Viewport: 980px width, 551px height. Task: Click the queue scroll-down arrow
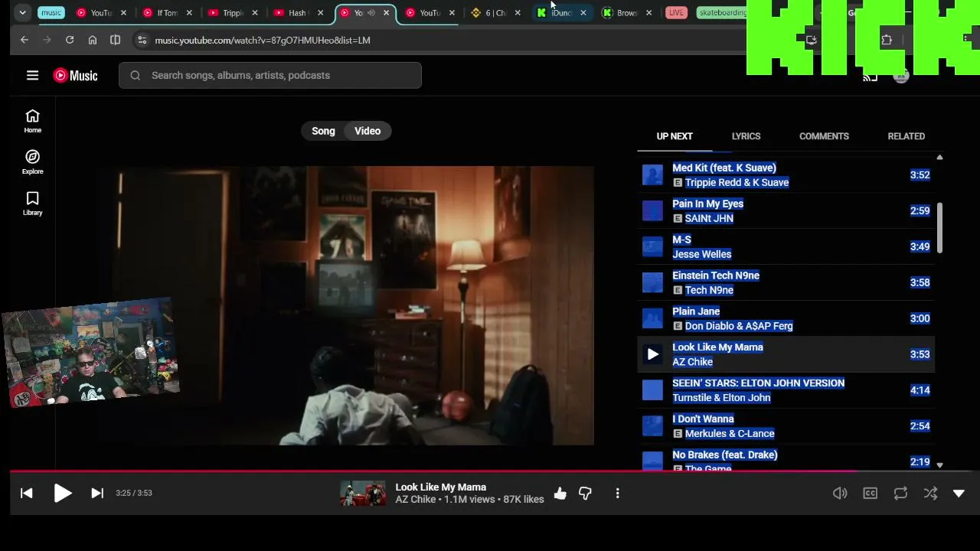tap(939, 465)
